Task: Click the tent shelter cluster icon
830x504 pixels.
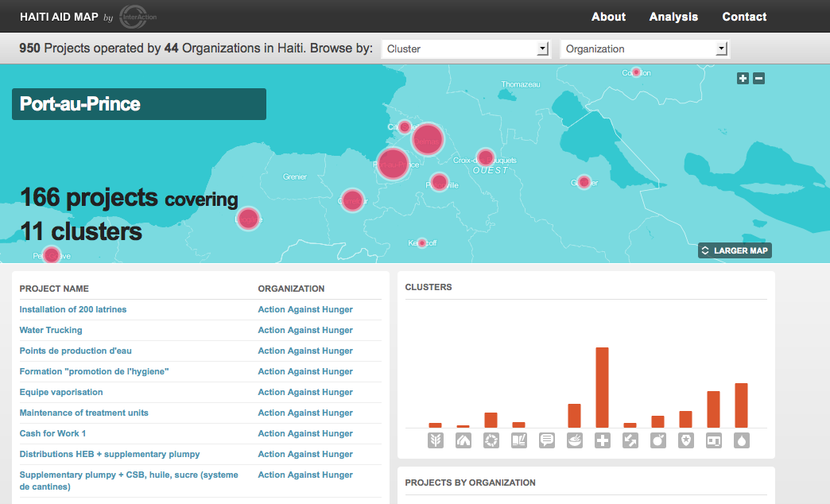Action: coord(463,440)
